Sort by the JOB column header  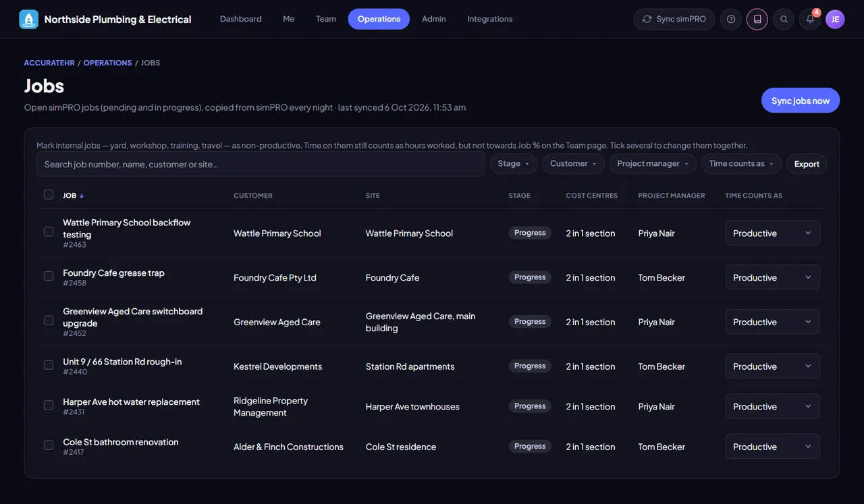[74, 196]
